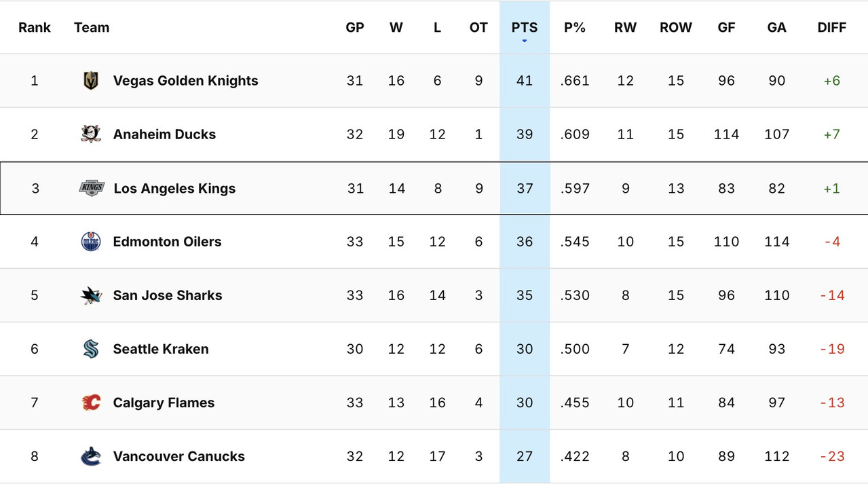The height and width of the screenshot is (484, 868).
Task: Sort standings by the DIFF column
Action: (x=831, y=27)
